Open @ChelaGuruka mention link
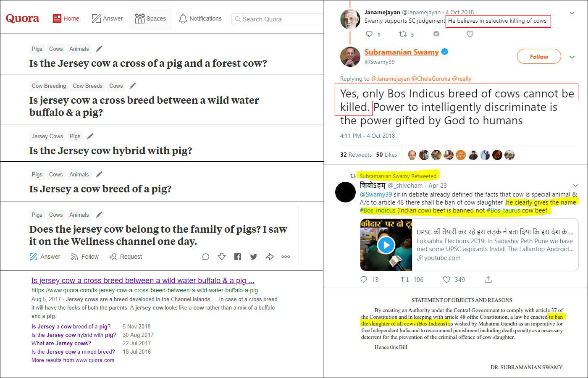The width and height of the screenshot is (588, 378). pyautogui.click(x=431, y=79)
